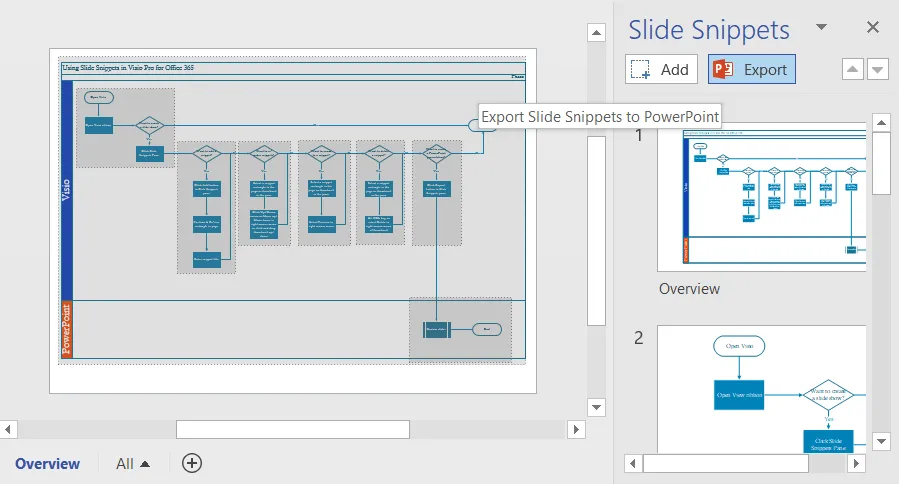Click the snippets pane scroll right arrow
The width and height of the screenshot is (899, 484).
click(x=856, y=463)
